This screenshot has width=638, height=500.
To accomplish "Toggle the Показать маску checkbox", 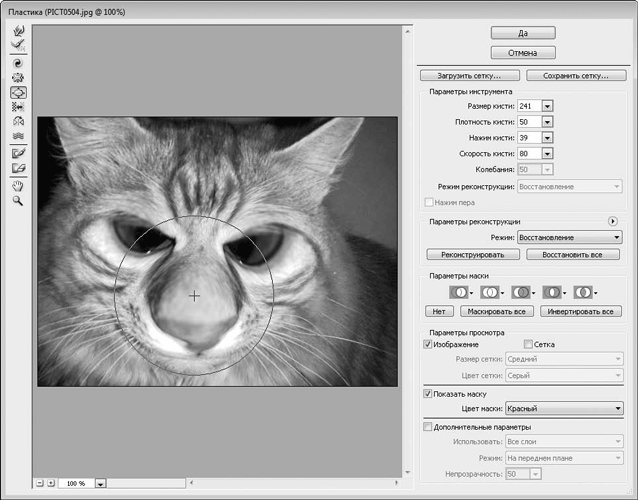I will 429,393.
